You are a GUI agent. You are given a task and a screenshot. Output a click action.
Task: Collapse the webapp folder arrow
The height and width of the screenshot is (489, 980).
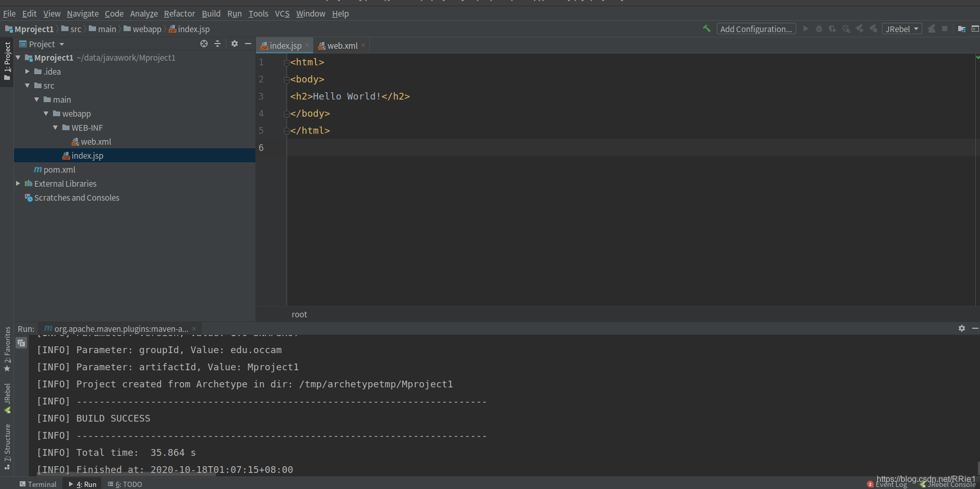(x=46, y=114)
